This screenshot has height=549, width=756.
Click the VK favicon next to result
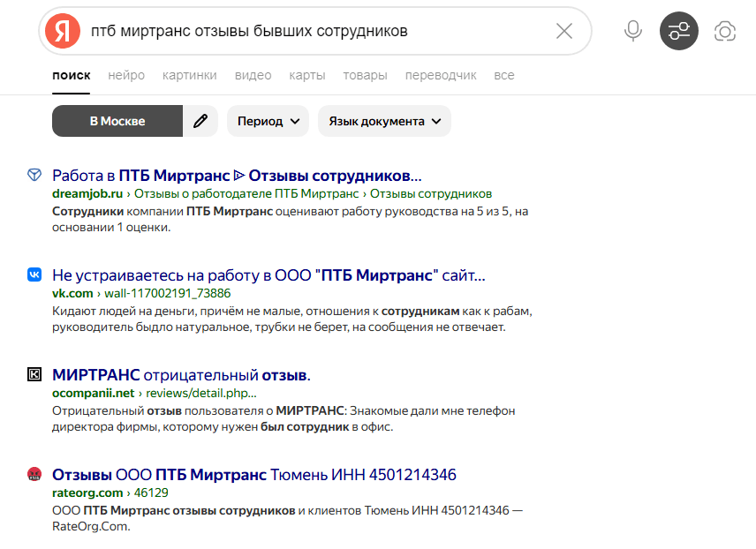(x=34, y=275)
